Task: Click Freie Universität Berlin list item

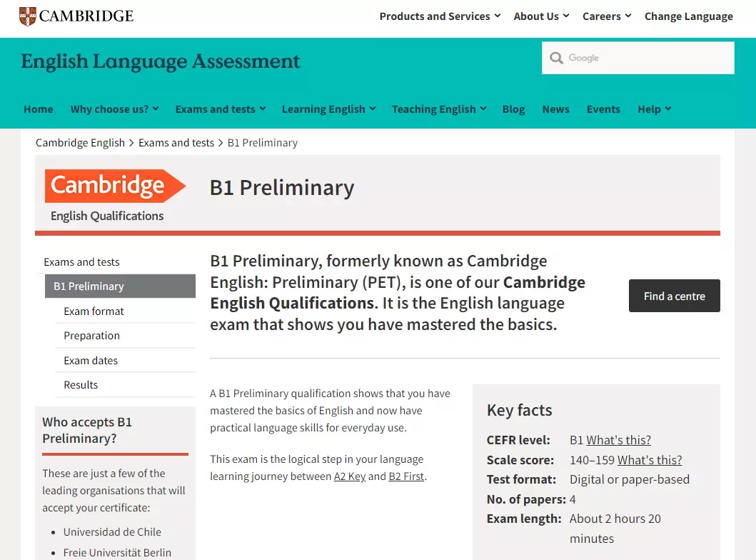Action: [117, 553]
